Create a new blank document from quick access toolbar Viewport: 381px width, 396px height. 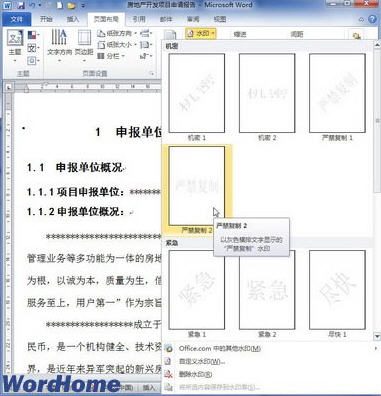click(59, 5)
